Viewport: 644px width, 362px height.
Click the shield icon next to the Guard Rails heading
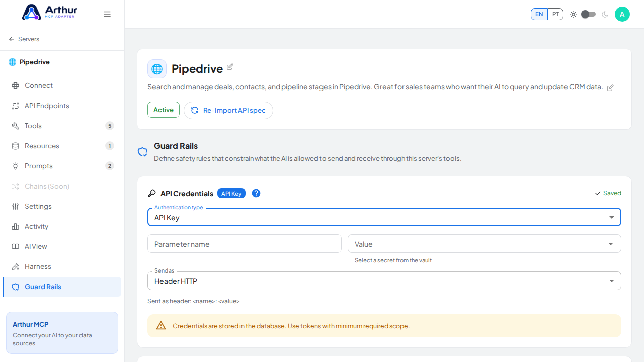point(142,152)
